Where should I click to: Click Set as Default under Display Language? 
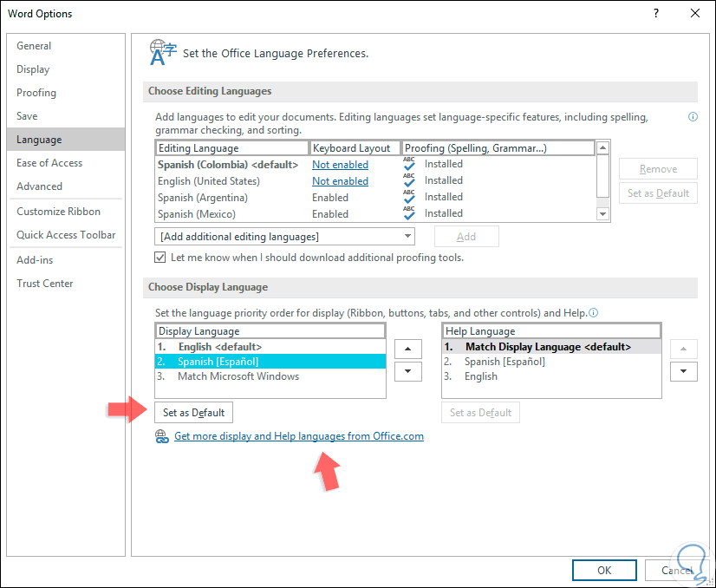point(193,413)
